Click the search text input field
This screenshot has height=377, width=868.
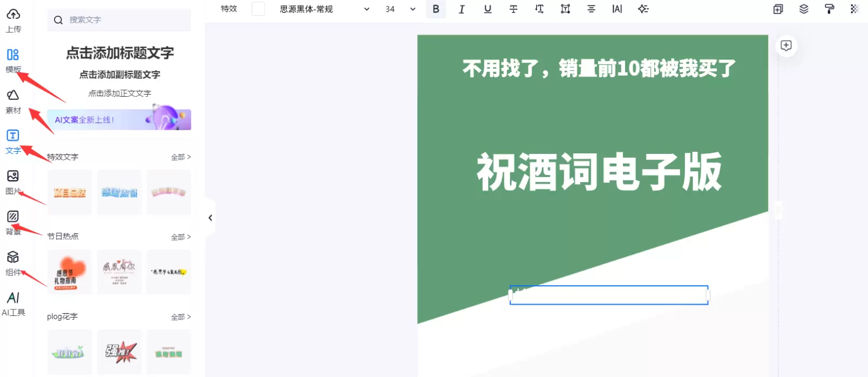click(x=119, y=20)
